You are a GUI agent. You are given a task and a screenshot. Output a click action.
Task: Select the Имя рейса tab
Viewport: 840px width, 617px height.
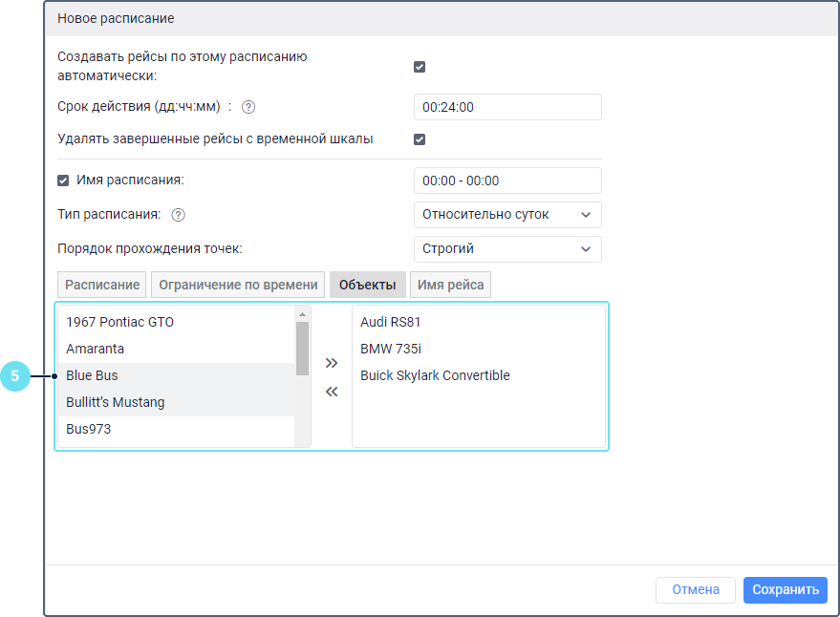click(x=451, y=285)
